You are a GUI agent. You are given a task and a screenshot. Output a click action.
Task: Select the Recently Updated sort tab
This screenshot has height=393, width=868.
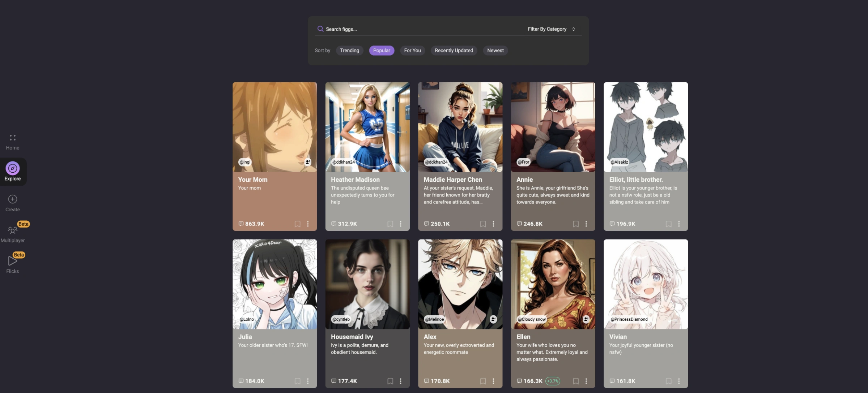[x=454, y=51]
